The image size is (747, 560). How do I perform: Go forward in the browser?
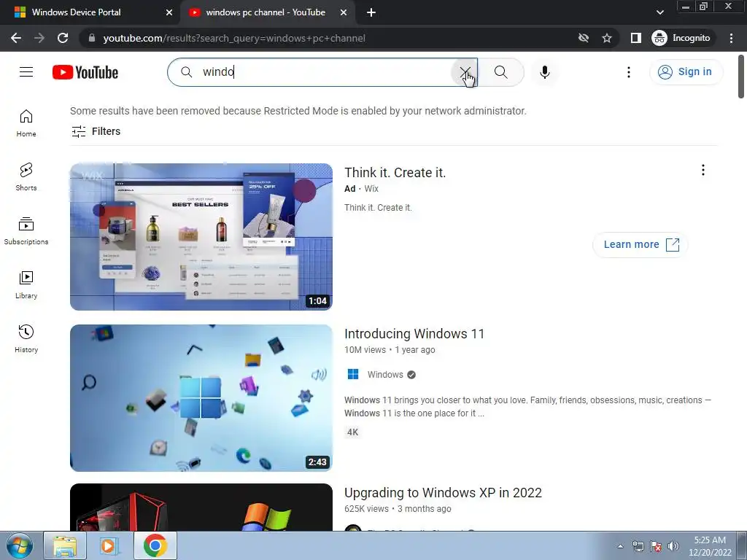(39, 38)
